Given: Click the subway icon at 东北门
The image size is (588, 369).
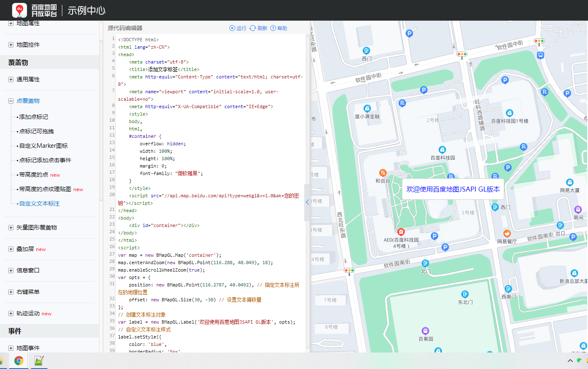Looking at the screenshot, I should tap(465, 295).
